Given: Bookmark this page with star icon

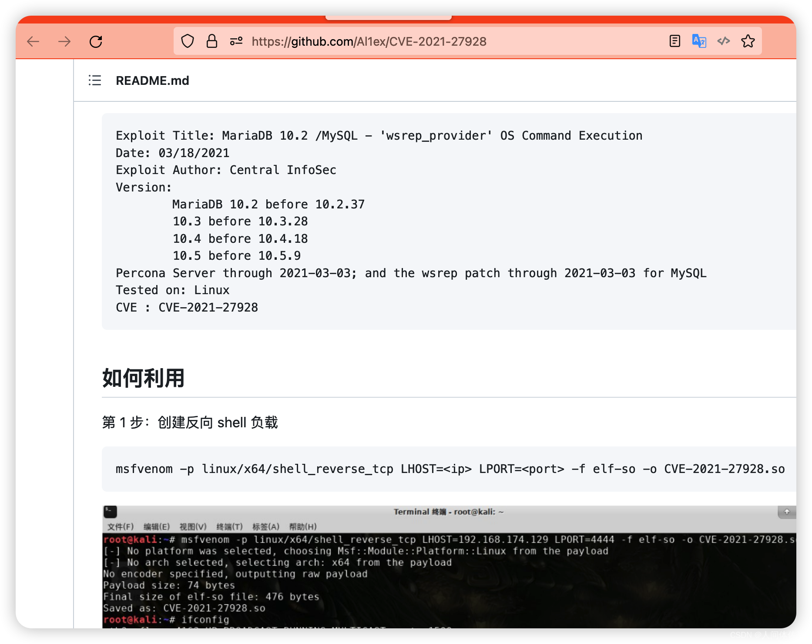Looking at the screenshot, I should pos(748,41).
